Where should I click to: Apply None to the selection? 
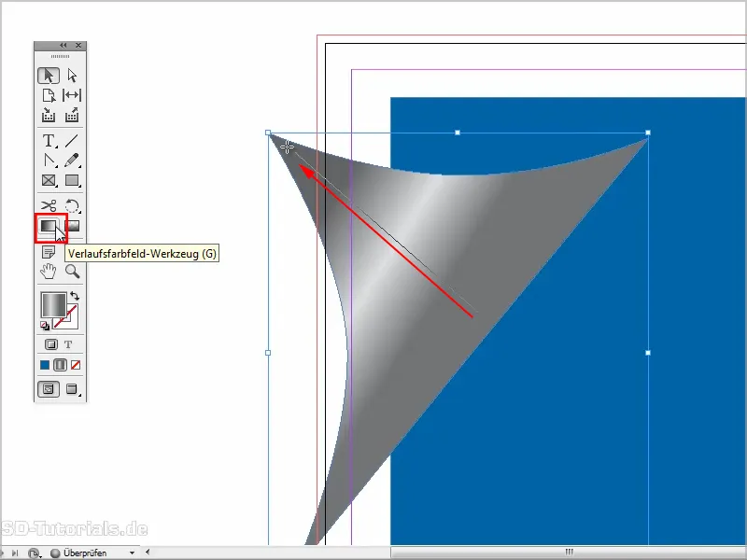pyautogui.click(x=76, y=365)
